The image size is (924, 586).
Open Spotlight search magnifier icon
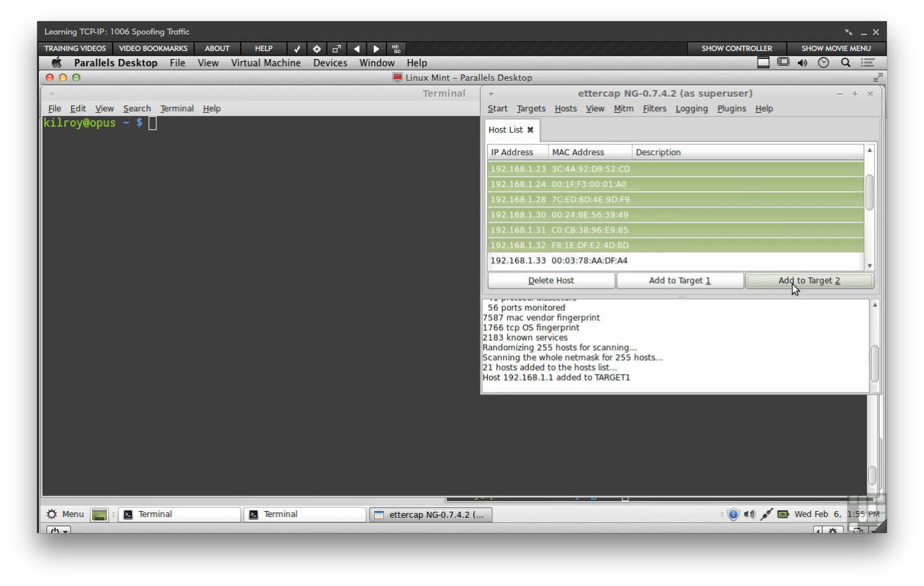tap(846, 62)
